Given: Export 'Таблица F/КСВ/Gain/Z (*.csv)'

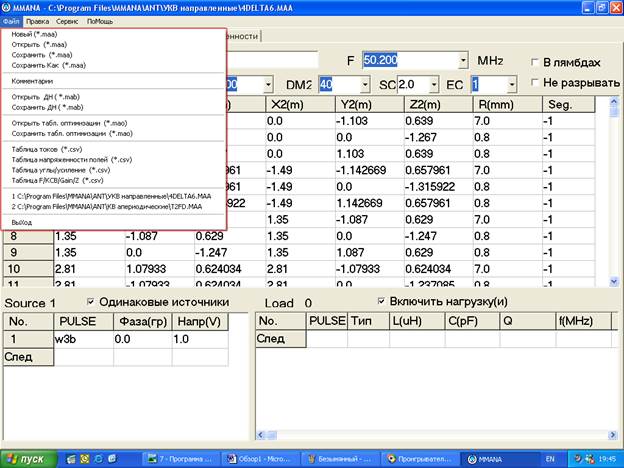Looking at the screenshot, I should (58, 181).
